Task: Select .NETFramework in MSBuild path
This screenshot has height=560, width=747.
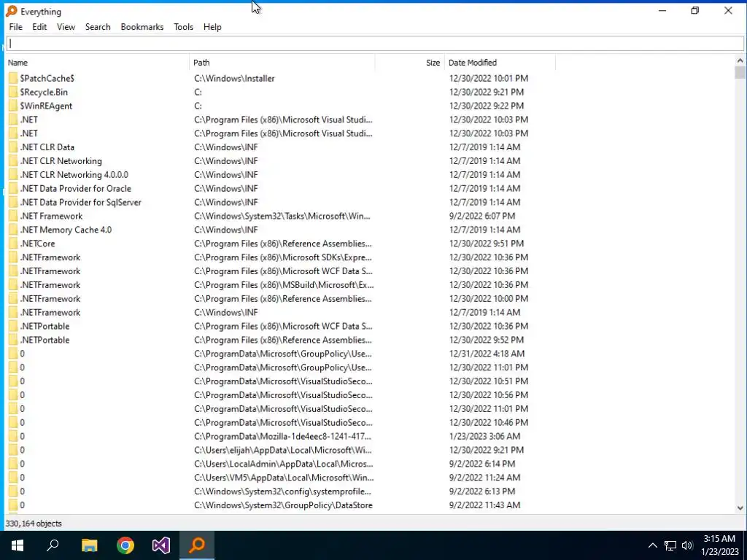Action: (50, 285)
